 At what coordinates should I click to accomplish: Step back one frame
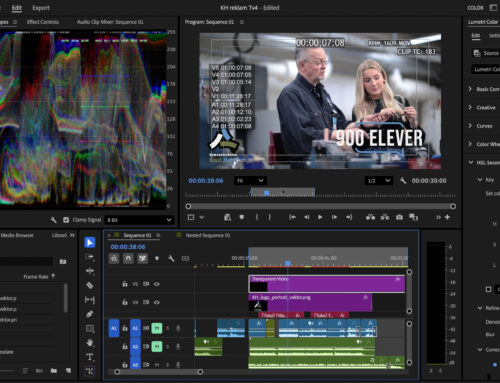click(306, 217)
